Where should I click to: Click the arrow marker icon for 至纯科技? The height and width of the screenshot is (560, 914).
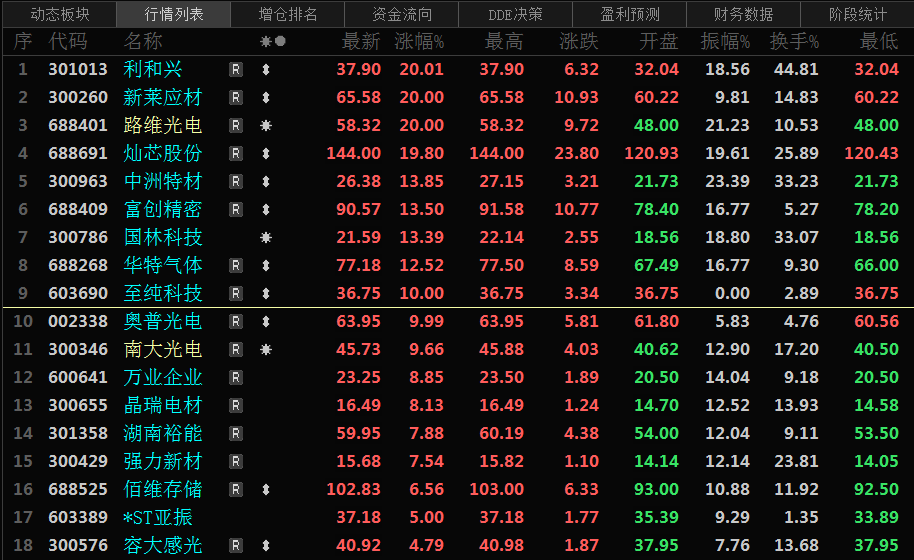tap(266, 294)
